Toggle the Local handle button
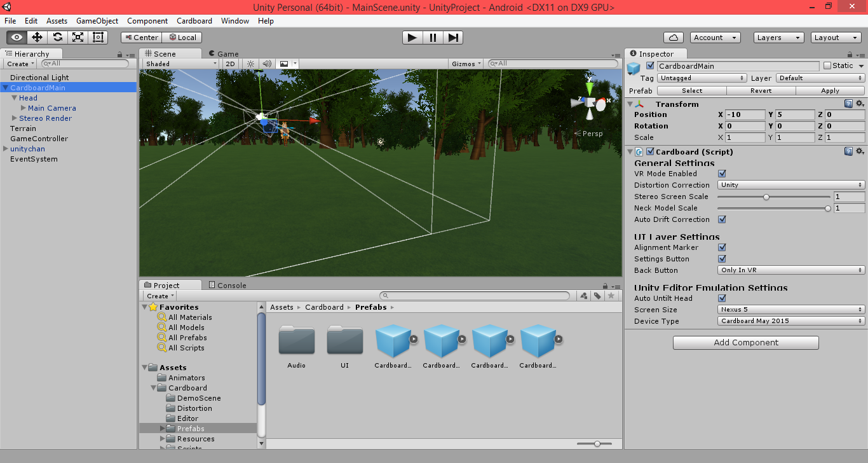Screen dimensions: 868x463 point(182,38)
